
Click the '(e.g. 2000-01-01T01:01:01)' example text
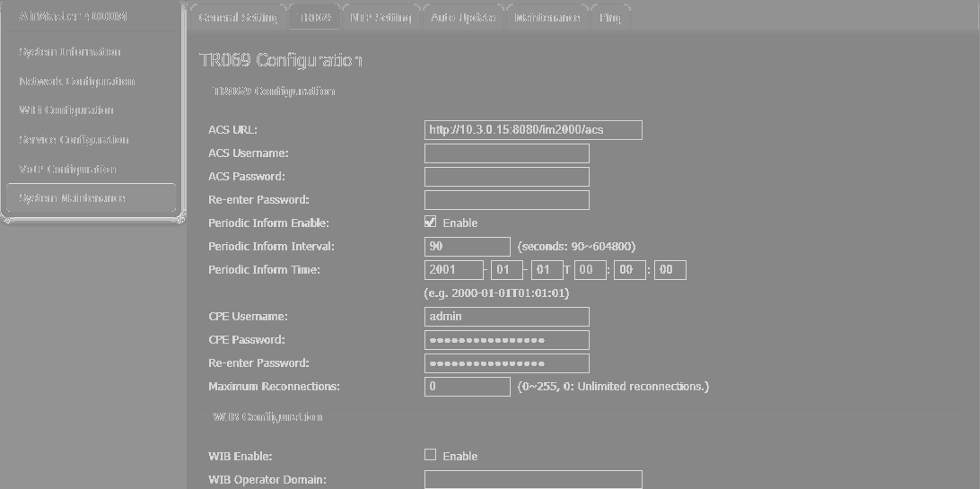point(497,293)
